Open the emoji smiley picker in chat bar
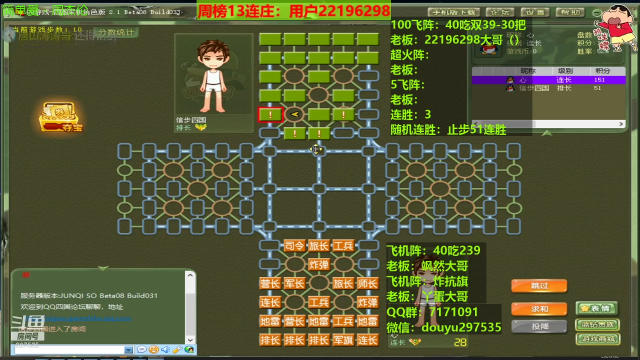The width and height of the screenshot is (640, 360). coord(153,349)
